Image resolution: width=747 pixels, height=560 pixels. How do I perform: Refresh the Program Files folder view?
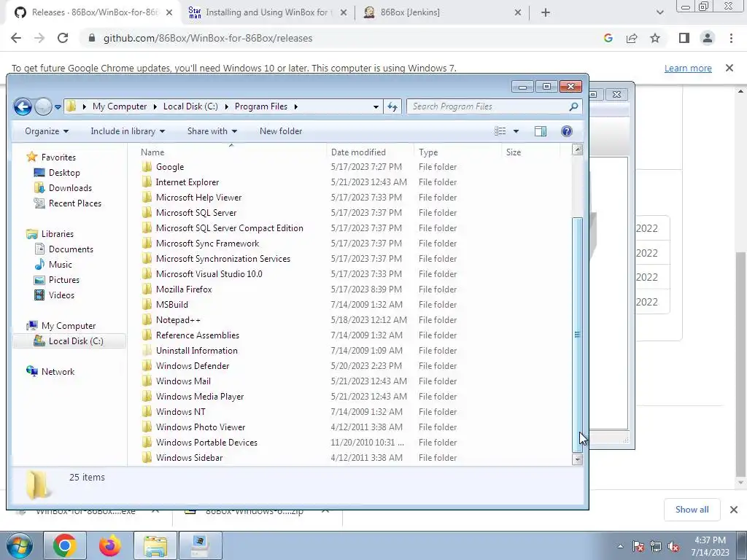(392, 106)
